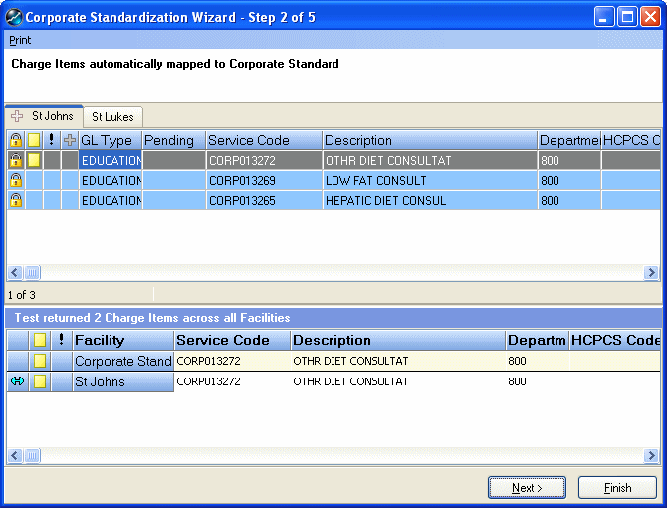The width and height of the screenshot is (667, 508).
Task: Click left arrow of lower grid horizontal scrollbar
Action: pyautogui.click(x=15, y=456)
